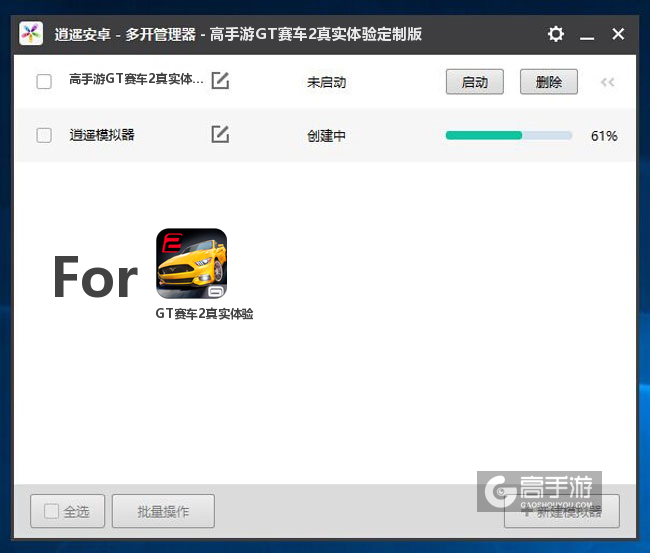
Task: Click the 未启动 status text
Action: point(327,82)
